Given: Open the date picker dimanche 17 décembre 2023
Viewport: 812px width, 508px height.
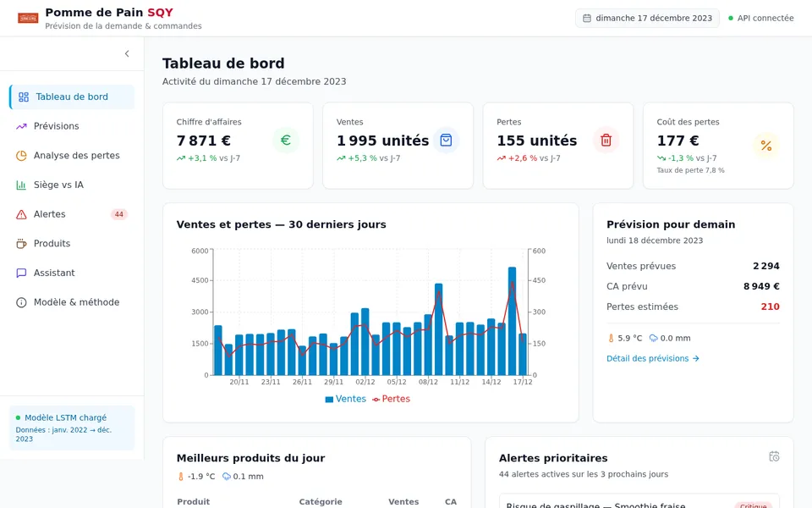Looking at the screenshot, I should click(647, 18).
